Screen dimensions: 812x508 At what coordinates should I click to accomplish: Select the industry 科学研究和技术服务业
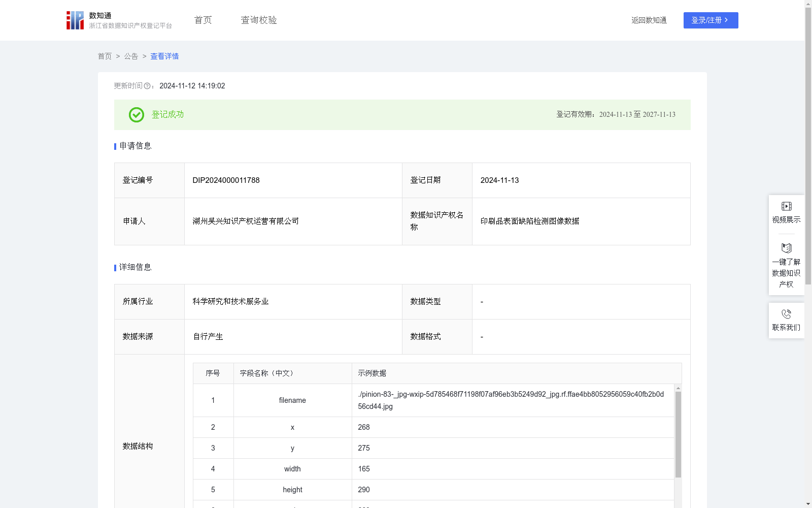pos(230,302)
